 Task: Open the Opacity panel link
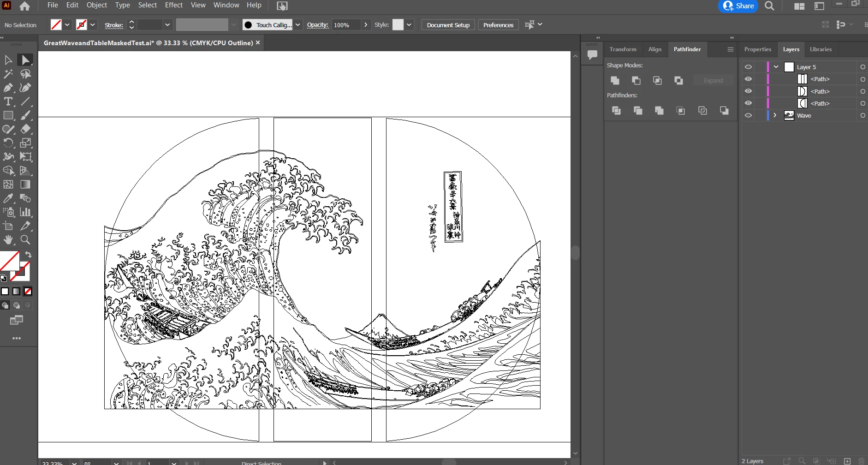(318, 25)
